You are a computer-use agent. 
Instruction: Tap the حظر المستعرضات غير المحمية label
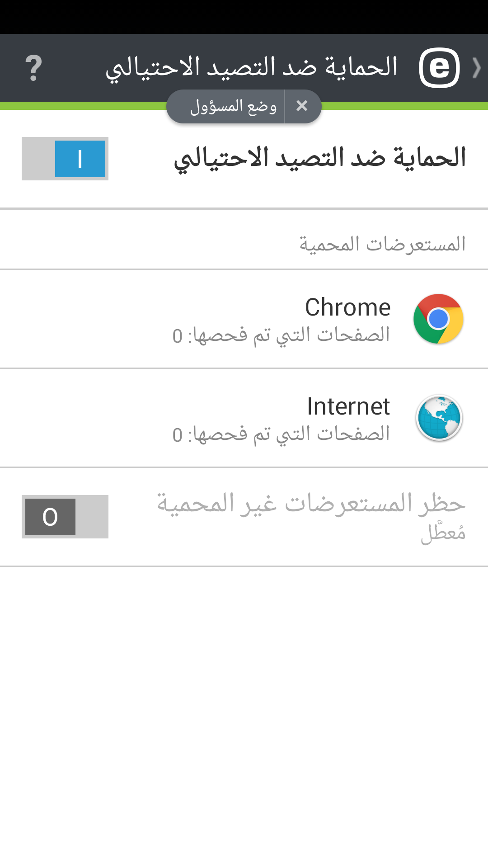pyautogui.click(x=311, y=504)
